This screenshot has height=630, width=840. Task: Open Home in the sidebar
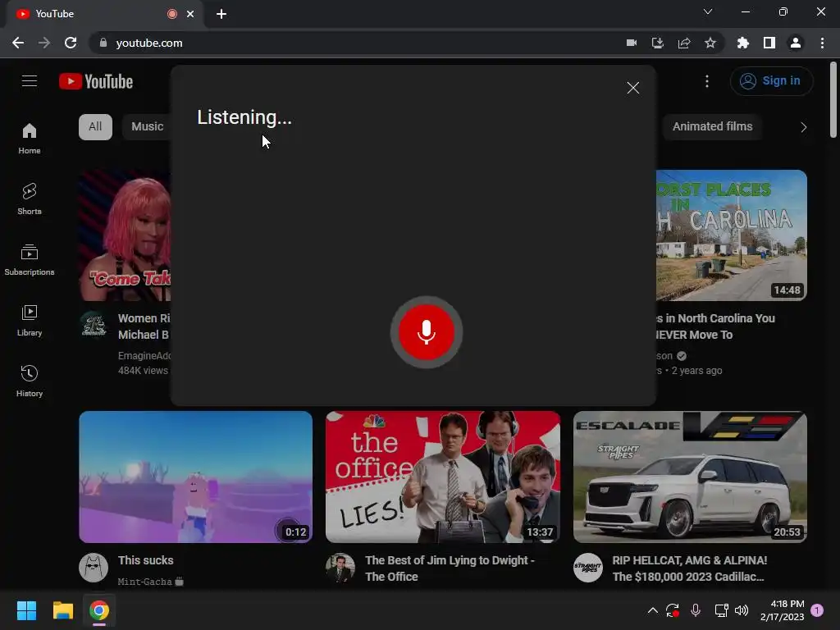[30, 139]
